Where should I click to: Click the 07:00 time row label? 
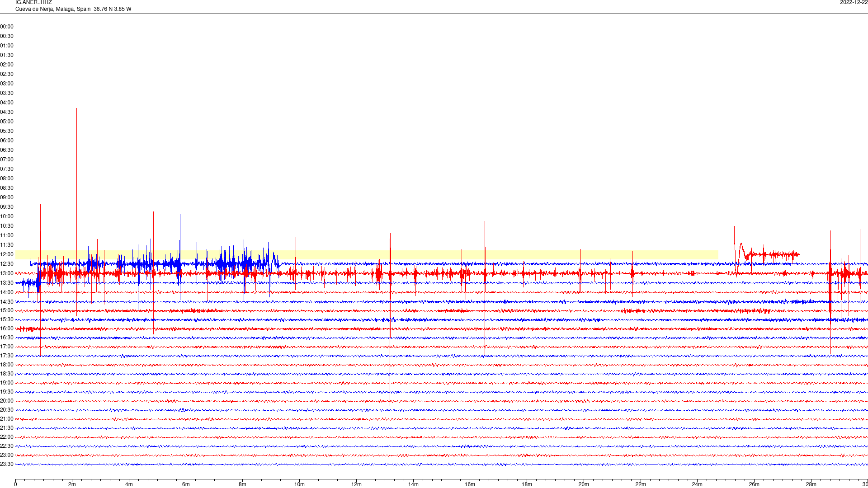(7, 160)
